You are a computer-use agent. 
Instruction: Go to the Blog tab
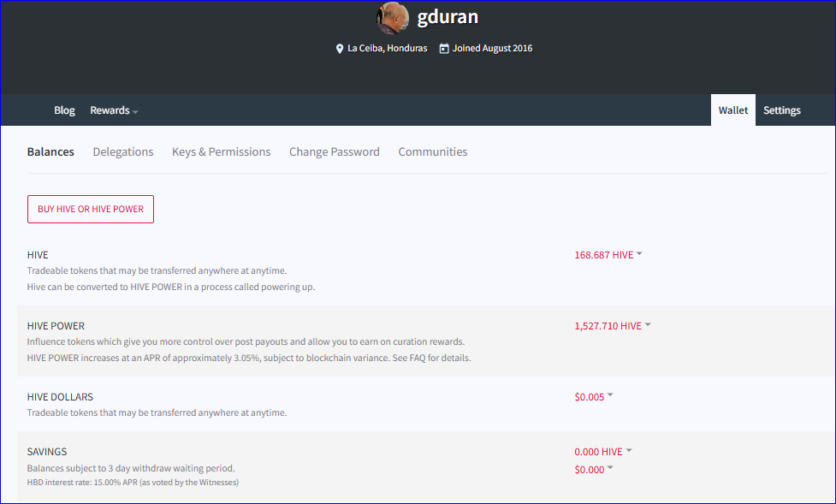[x=64, y=110]
